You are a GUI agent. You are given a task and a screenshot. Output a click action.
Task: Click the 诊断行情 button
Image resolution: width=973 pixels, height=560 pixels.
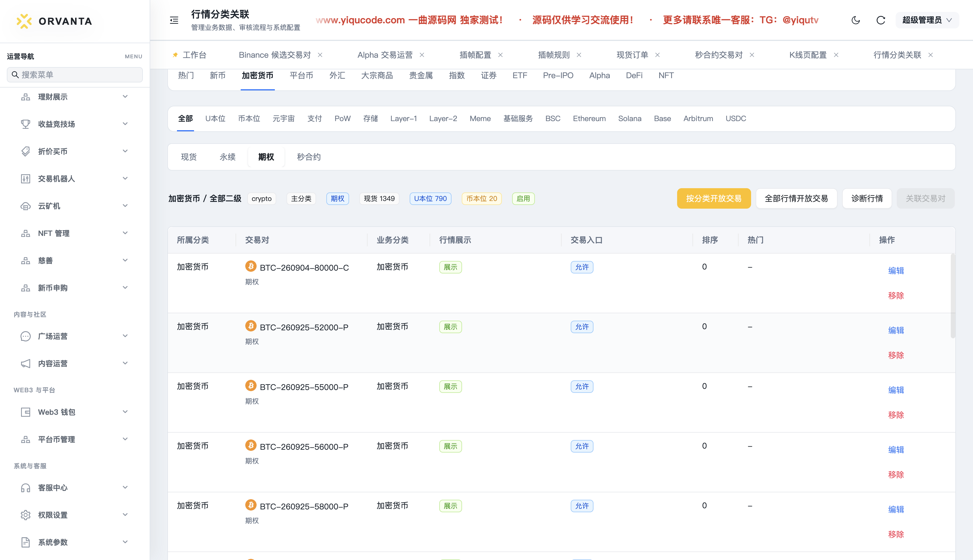click(x=867, y=198)
